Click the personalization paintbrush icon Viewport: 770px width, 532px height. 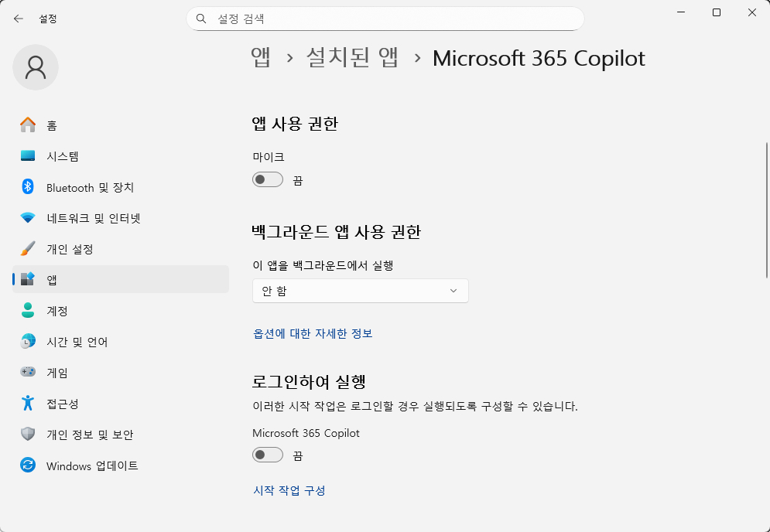coord(28,248)
